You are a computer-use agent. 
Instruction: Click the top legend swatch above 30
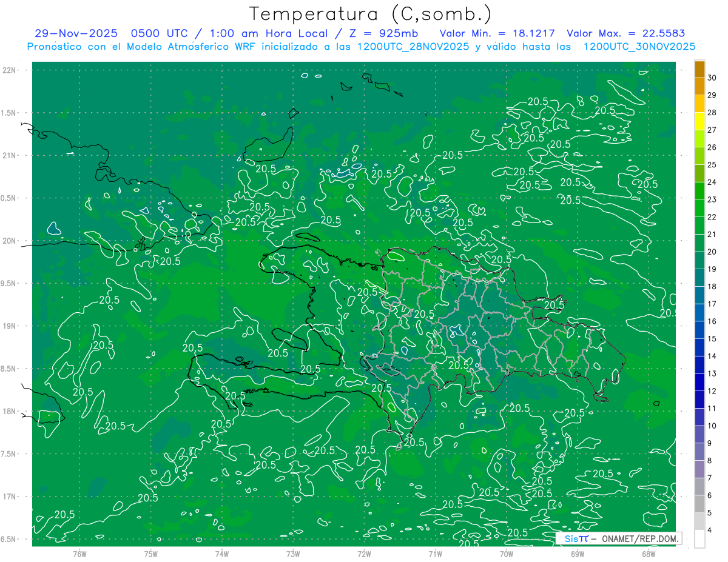click(x=699, y=69)
